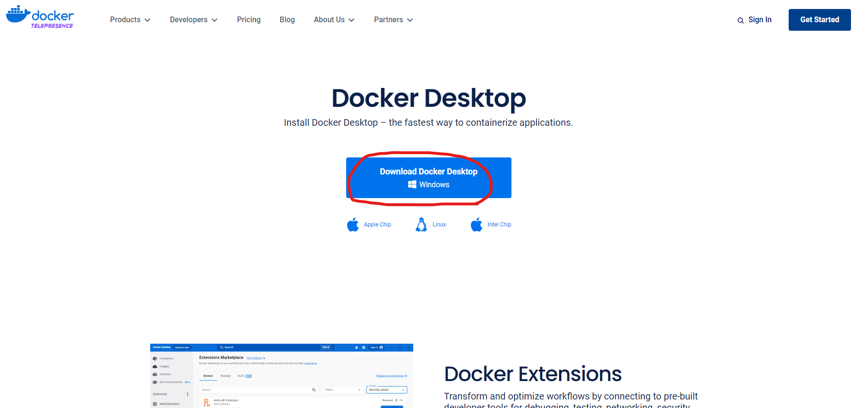Go to the Pricing page
This screenshot has height=408, width=868.
(249, 20)
